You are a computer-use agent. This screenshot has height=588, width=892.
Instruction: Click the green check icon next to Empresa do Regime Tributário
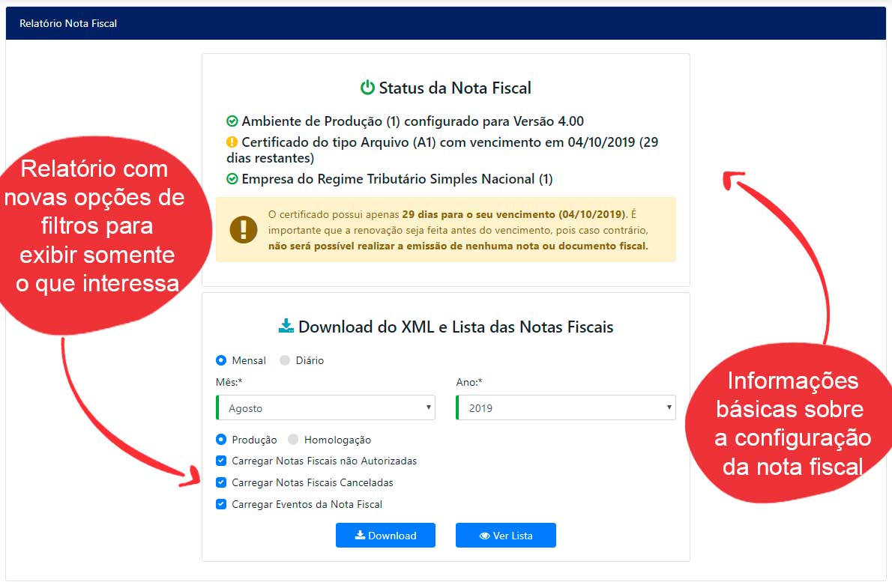click(232, 179)
